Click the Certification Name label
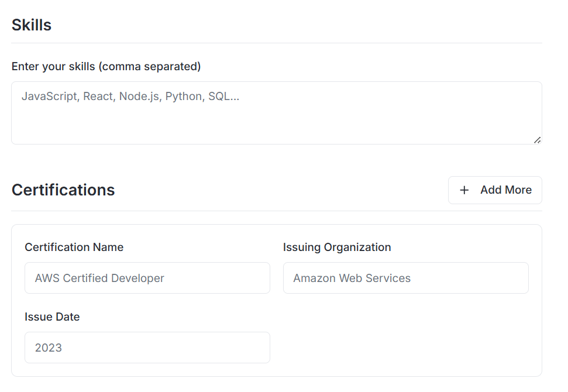 pyautogui.click(x=74, y=247)
